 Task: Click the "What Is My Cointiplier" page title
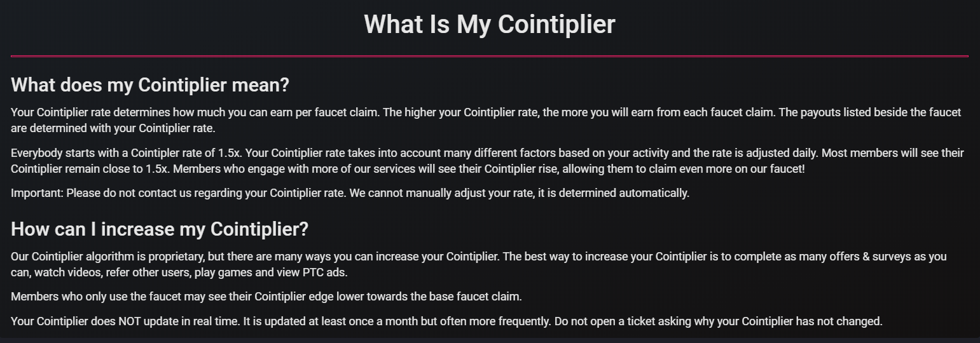click(x=489, y=25)
